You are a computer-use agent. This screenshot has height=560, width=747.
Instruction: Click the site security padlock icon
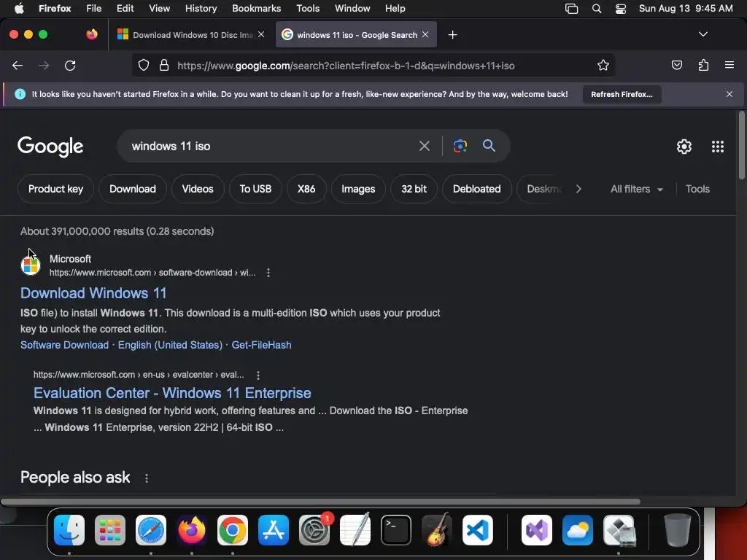coord(164,65)
